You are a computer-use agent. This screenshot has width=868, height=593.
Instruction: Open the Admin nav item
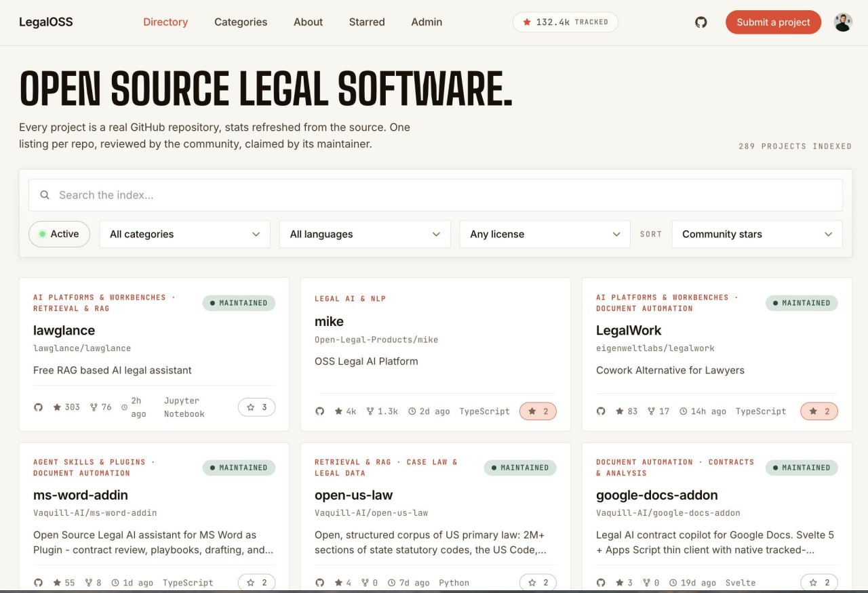point(427,22)
